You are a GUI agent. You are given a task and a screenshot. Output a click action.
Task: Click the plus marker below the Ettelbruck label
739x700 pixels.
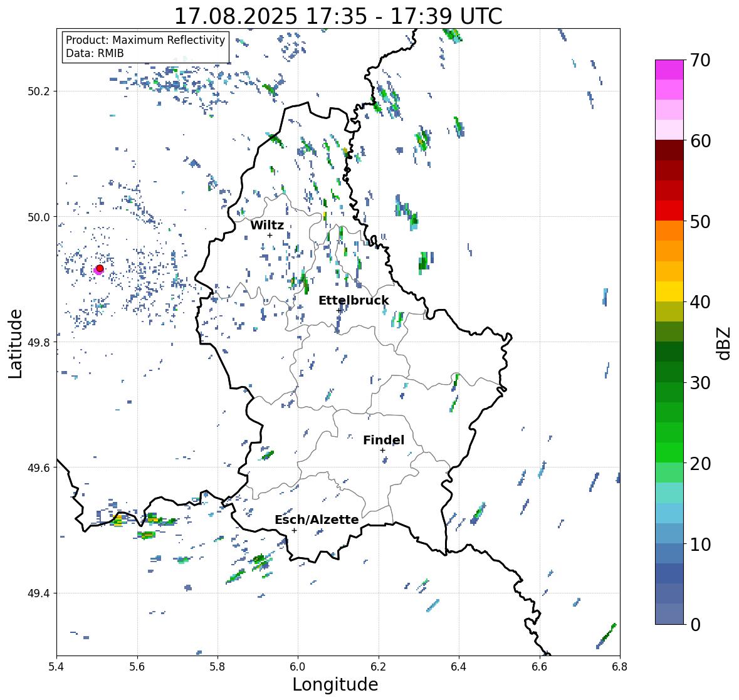coord(338,310)
